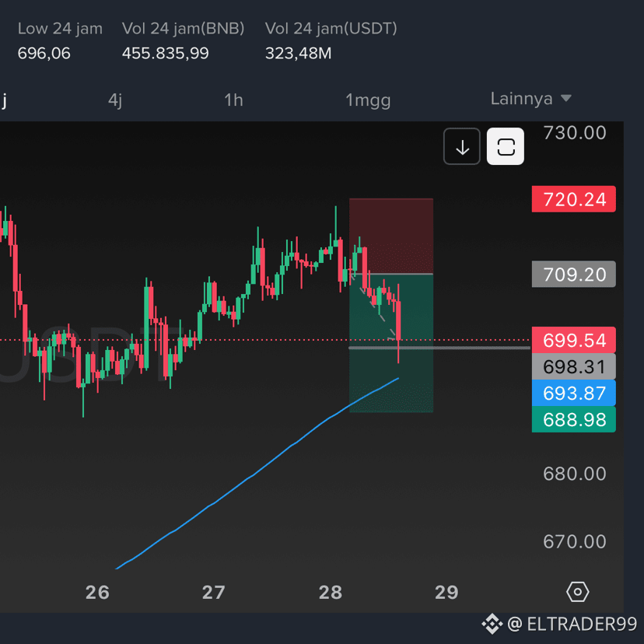Click the @ ELTRADER99 username
Screen dimensions: 644x644
[x=572, y=624]
